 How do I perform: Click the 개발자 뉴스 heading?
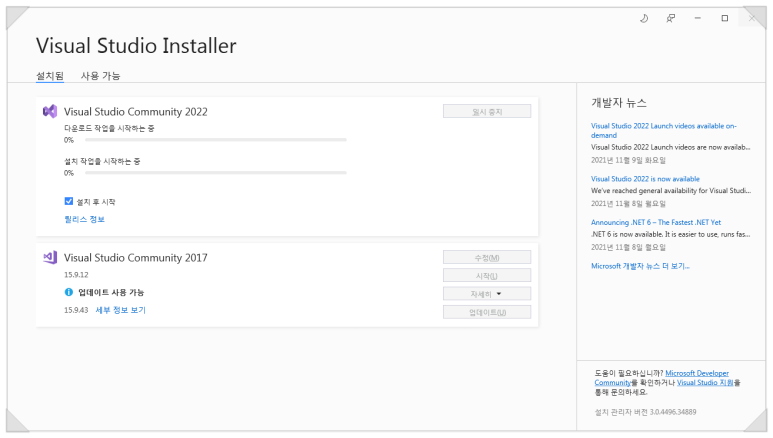tap(619, 103)
